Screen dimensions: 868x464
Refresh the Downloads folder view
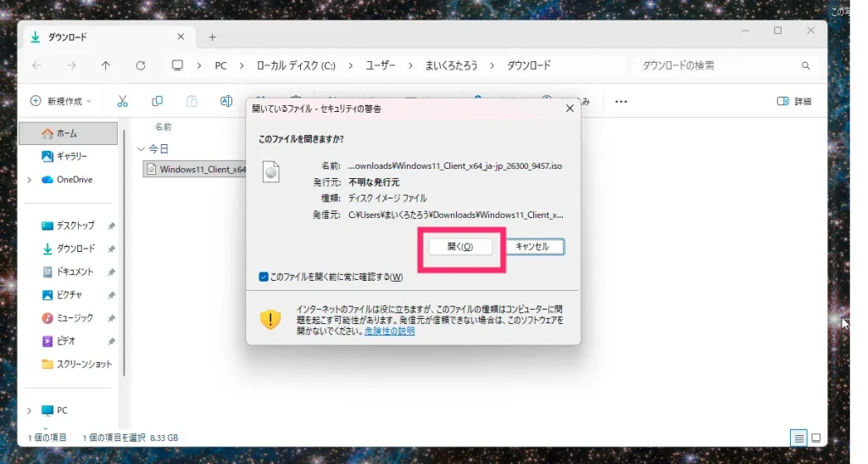point(141,65)
